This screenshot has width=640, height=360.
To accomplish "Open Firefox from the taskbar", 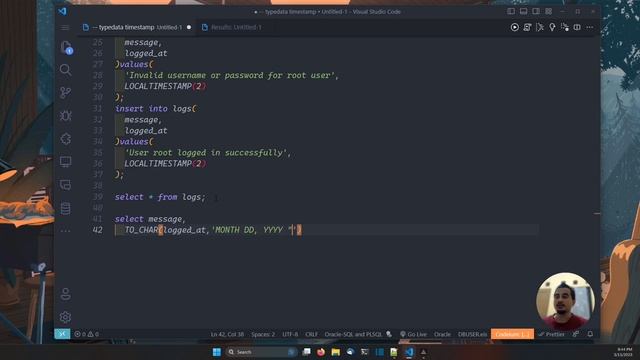I will coord(321,352).
